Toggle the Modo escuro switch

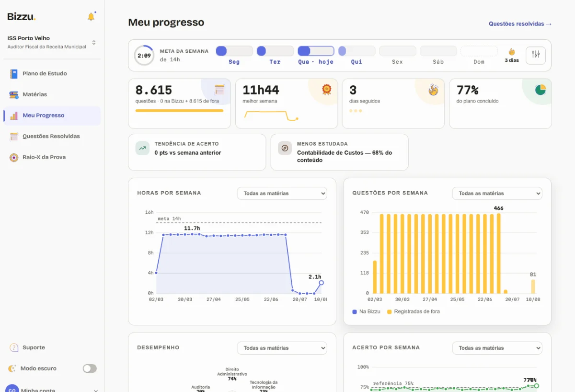(x=90, y=369)
